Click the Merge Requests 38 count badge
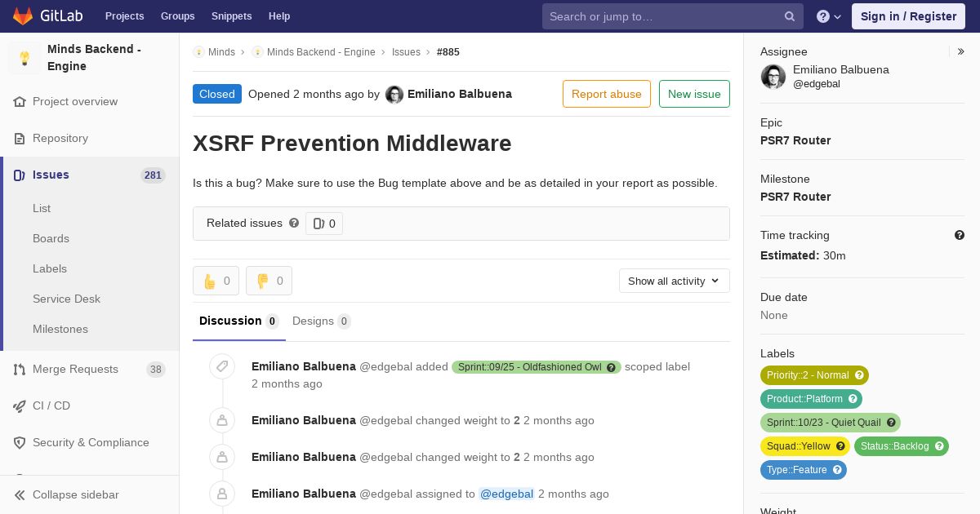 pos(155,370)
